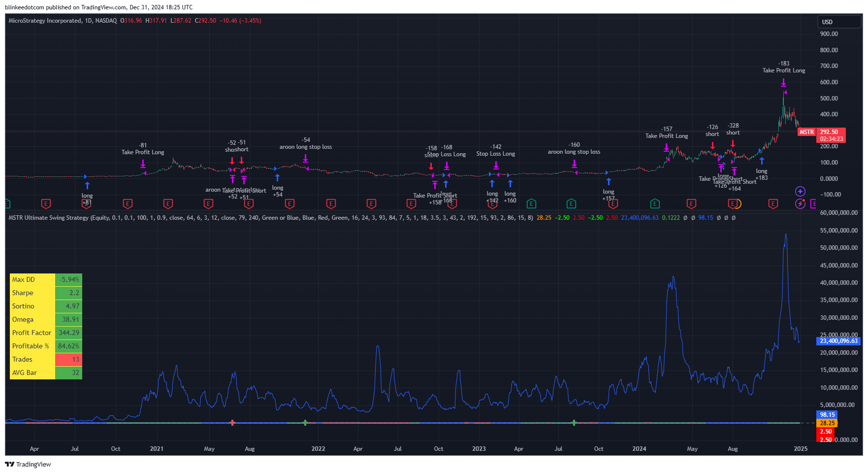Click the blue arrow above 'long +81'
Viewport: 868px width, 473px height.
click(x=87, y=185)
